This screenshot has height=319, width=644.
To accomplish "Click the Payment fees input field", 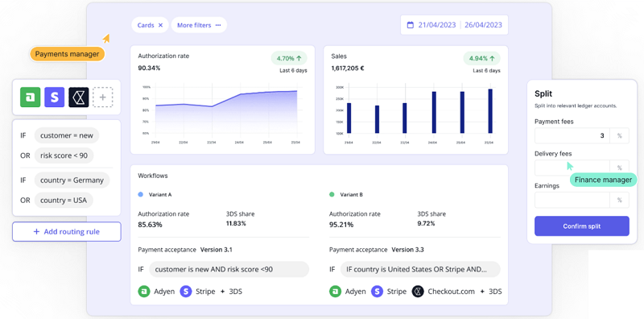I will coord(572,135).
